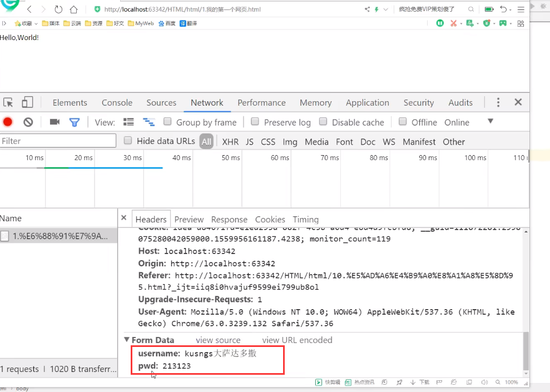
Task: Click the lightning speed-mode icon
Action: 376,9
